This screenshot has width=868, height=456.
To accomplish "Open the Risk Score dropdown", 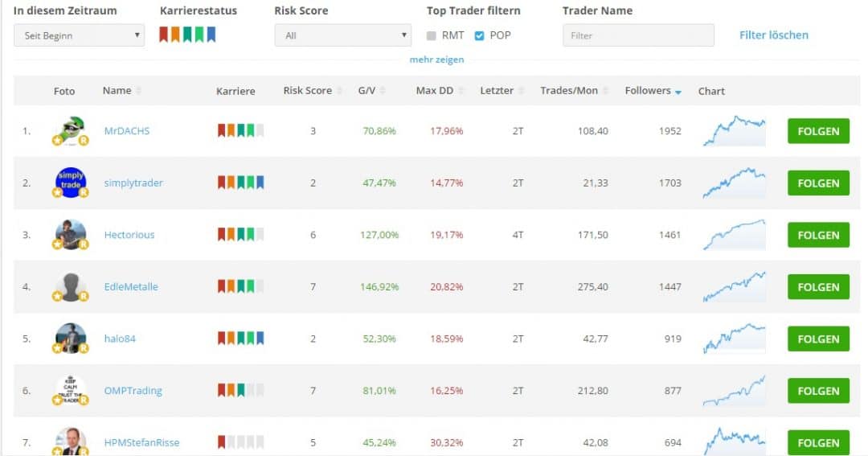I will tap(342, 35).
